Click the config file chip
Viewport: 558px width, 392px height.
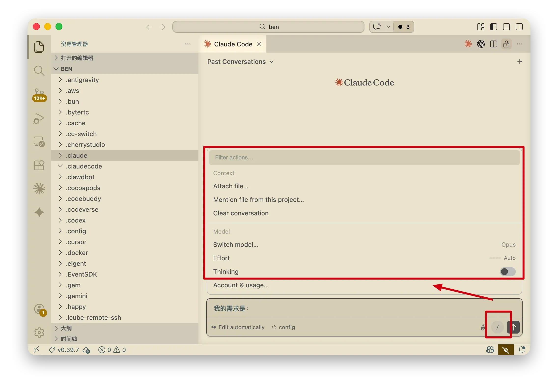(x=283, y=327)
